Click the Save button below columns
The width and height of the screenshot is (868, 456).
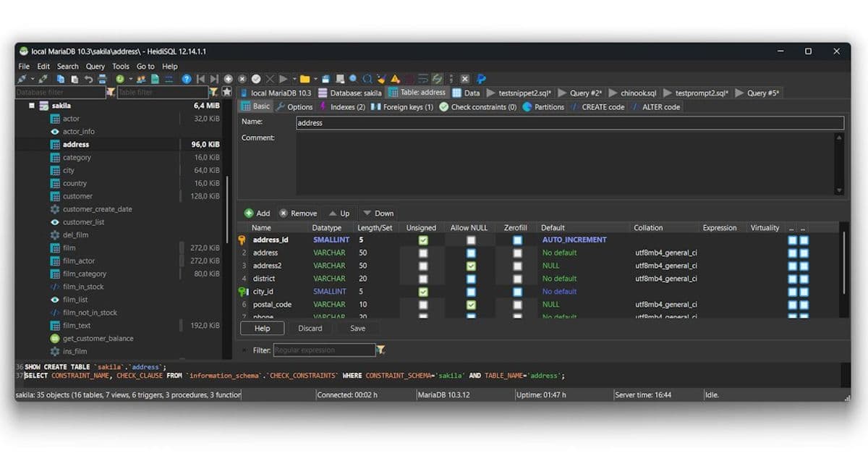357,328
